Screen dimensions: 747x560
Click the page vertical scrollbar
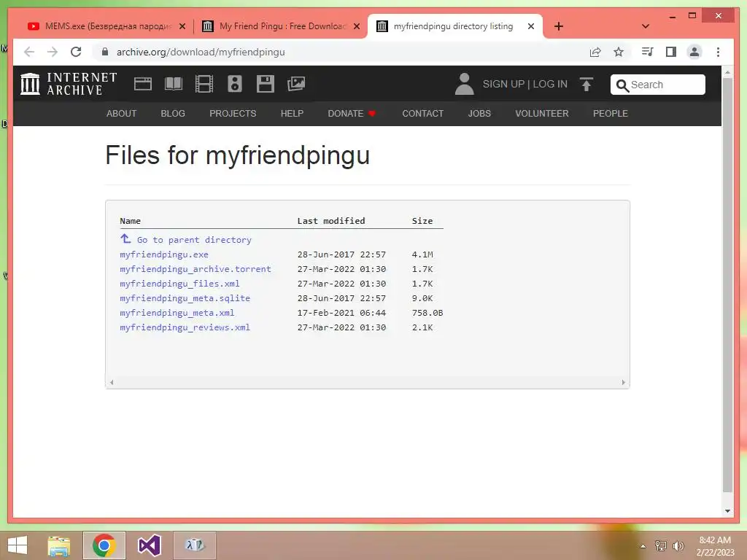pyautogui.click(x=727, y=285)
